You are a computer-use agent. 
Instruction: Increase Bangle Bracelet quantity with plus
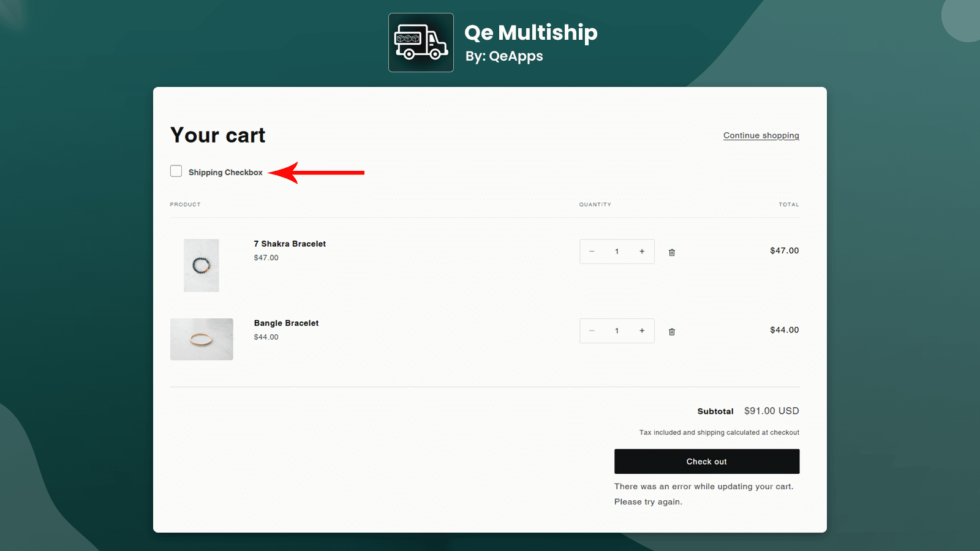[642, 331]
